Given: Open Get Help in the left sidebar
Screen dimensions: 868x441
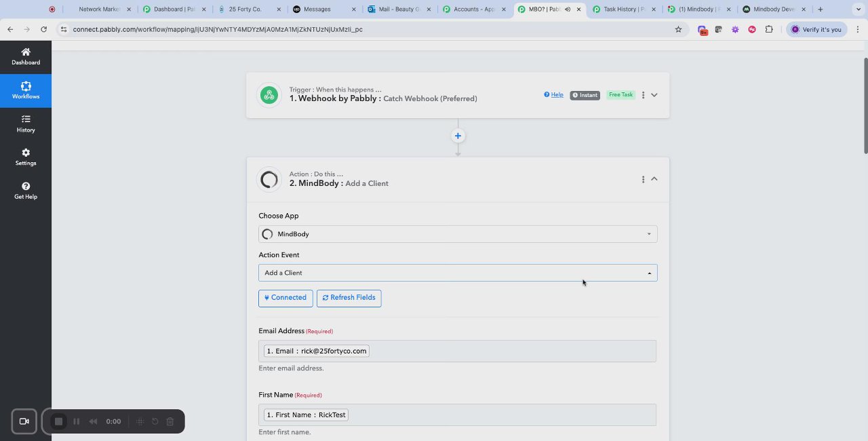Looking at the screenshot, I should [26, 191].
